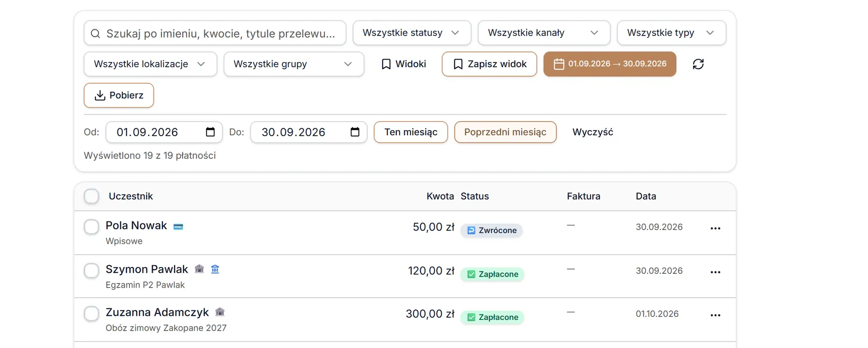This screenshot has width=868, height=348.
Task: Open the calendar picker in the Od date field
Action: tap(210, 132)
